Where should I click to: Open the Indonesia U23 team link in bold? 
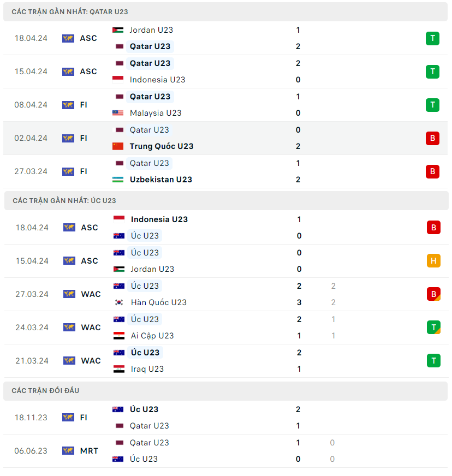(x=159, y=219)
